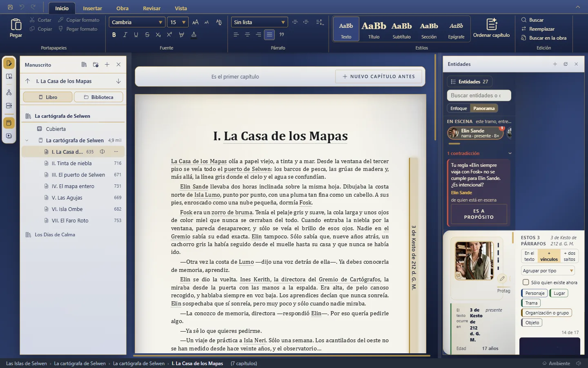This screenshot has width=588, height=368.
Task: Open the Insertar ribbon tab
Action: point(93,8)
